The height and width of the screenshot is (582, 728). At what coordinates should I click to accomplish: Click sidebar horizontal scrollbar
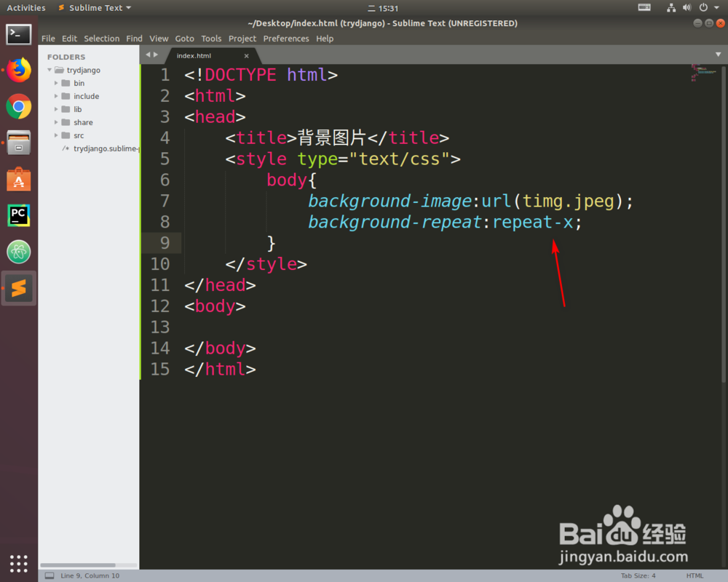click(x=78, y=565)
